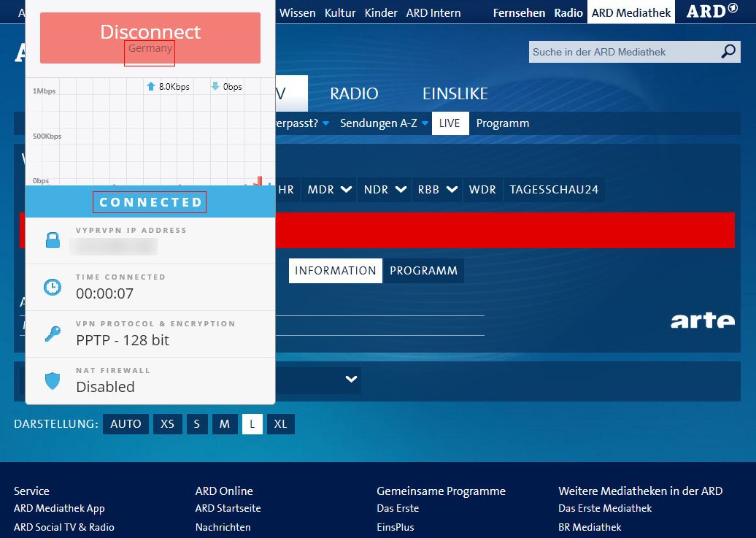The height and width of the screenshot is (538, 756).
Task: Go to Radio in the top bar
Action: [568, 12]
